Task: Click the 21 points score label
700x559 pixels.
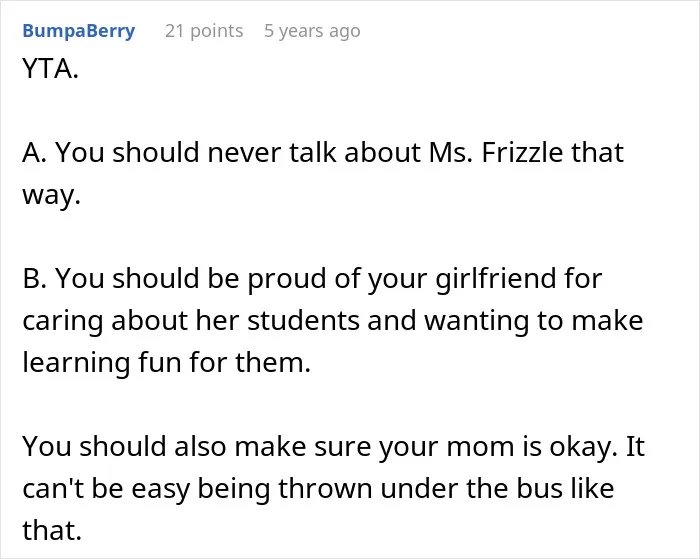Action: tap(204, 31)
